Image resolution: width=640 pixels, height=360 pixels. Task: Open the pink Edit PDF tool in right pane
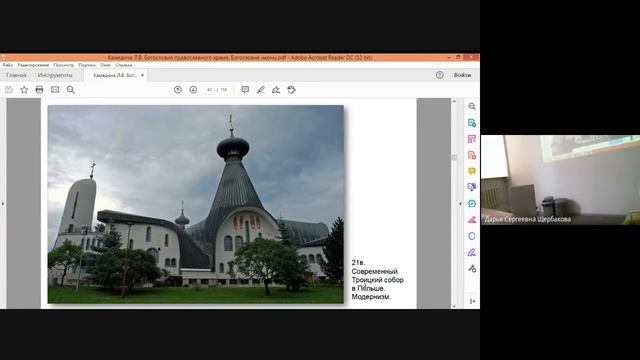tap(472, 139)
